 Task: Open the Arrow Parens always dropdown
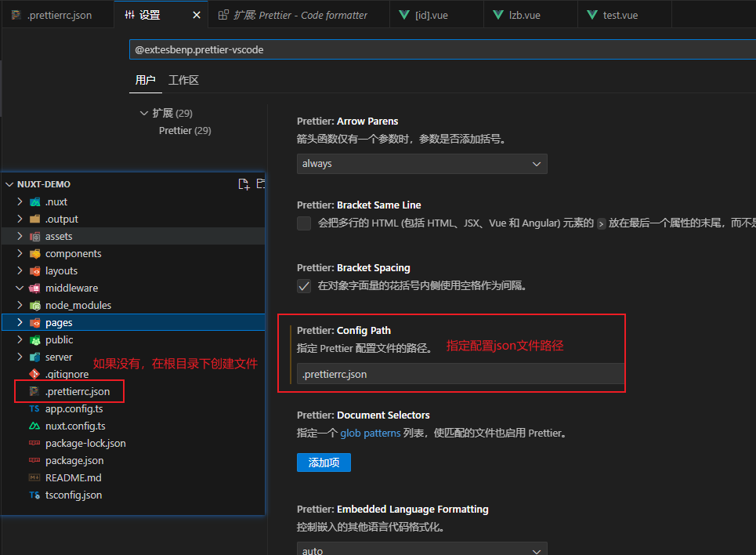click(422, 164)
